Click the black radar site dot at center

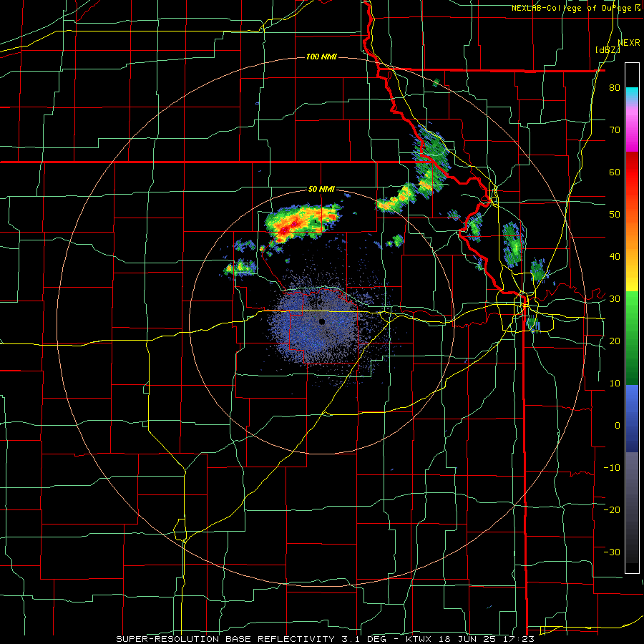[322, 321]
